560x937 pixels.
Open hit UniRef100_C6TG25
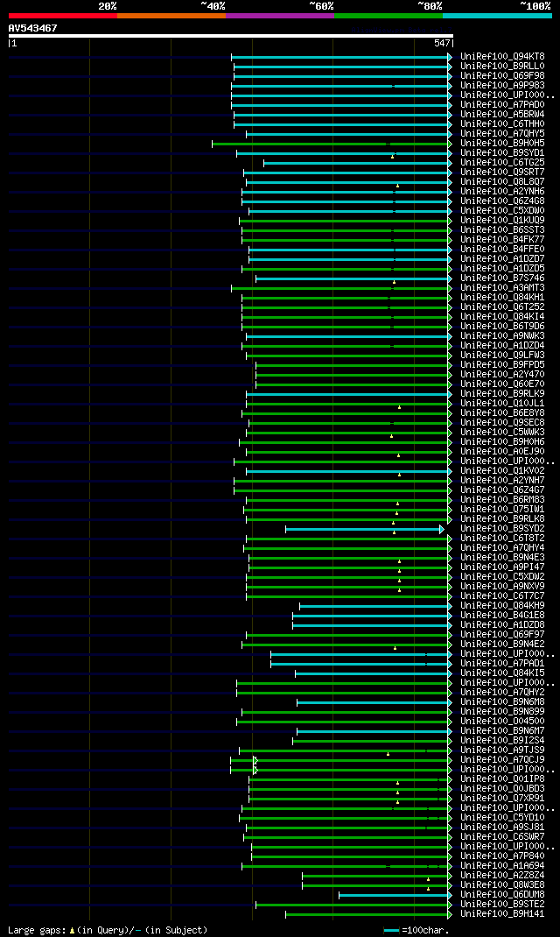502,163
